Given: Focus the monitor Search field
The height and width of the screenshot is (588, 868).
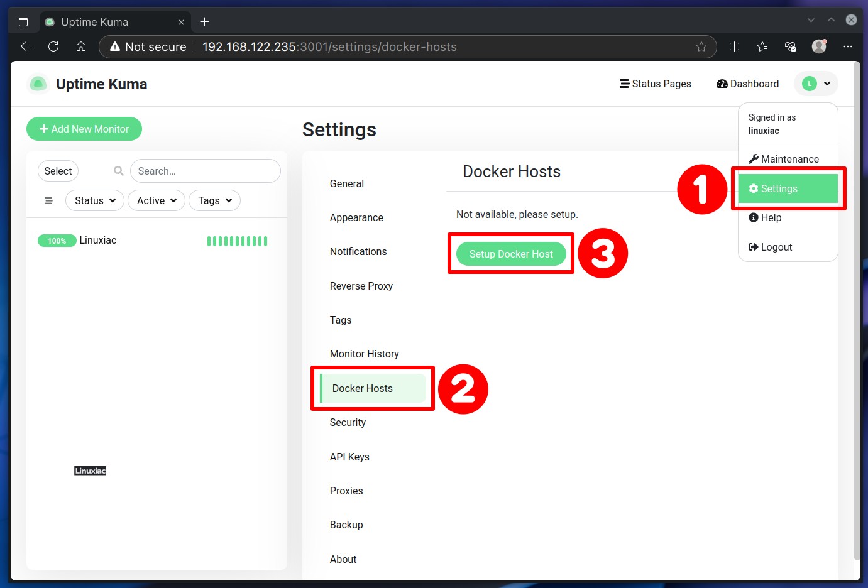Looking at the screenshot, I should pos(205,171).
